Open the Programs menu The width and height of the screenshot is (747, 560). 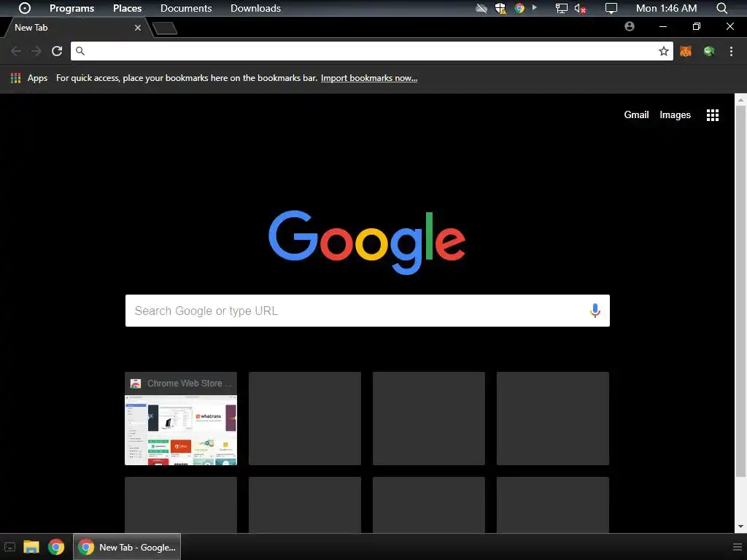click(x=72, y=8)
